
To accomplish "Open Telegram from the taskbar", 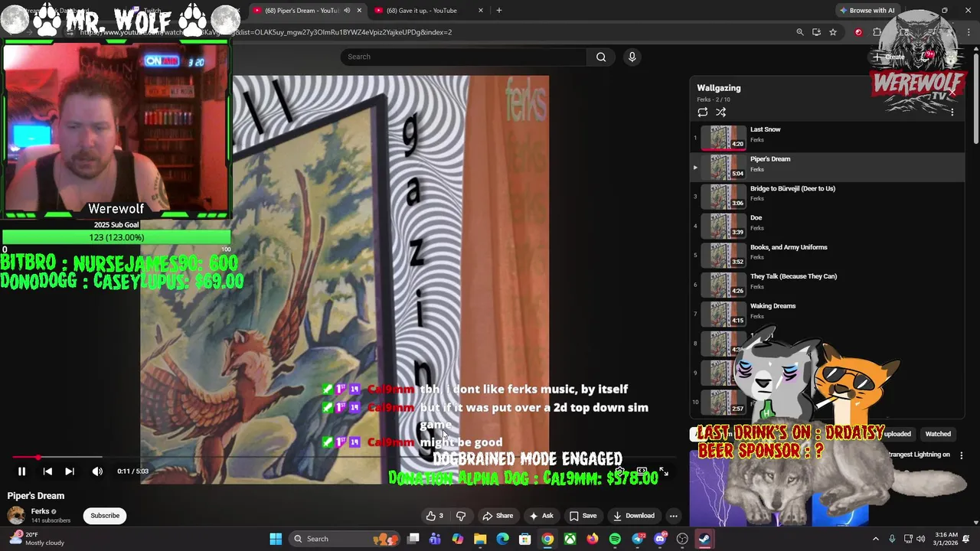I will pyautogui.click(x=638, y=539).
